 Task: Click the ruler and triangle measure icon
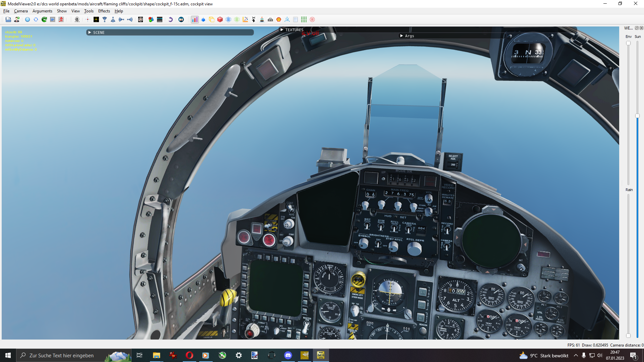click(x=245, y=19)
